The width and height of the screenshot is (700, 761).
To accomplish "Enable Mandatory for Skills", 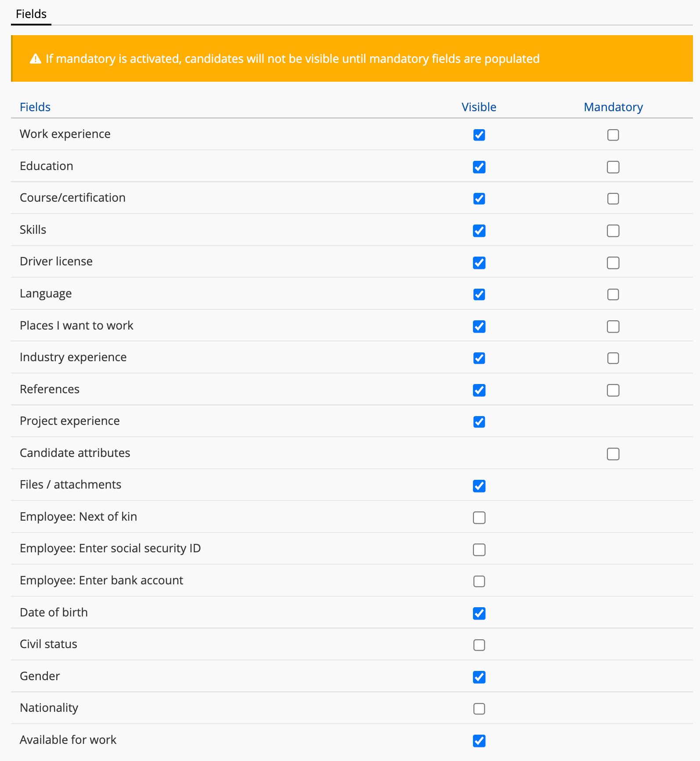I will (x=613, y=231).
